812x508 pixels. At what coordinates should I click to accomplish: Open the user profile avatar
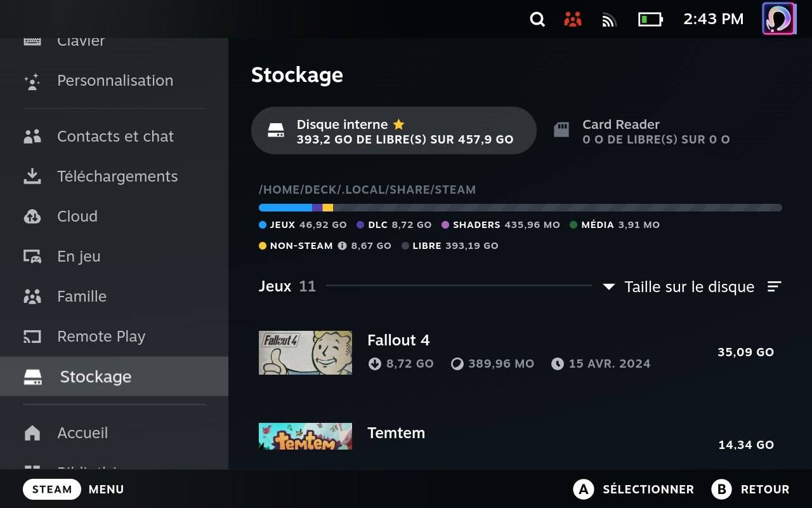point(778,18)
